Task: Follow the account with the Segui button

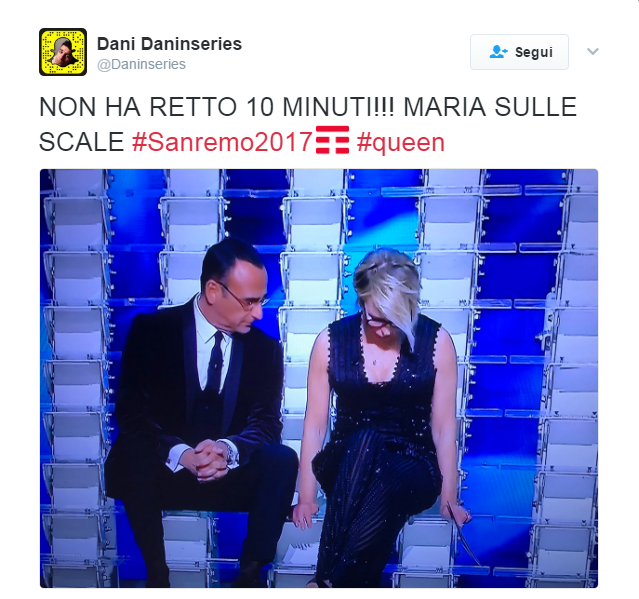Action: coord(519,52)
